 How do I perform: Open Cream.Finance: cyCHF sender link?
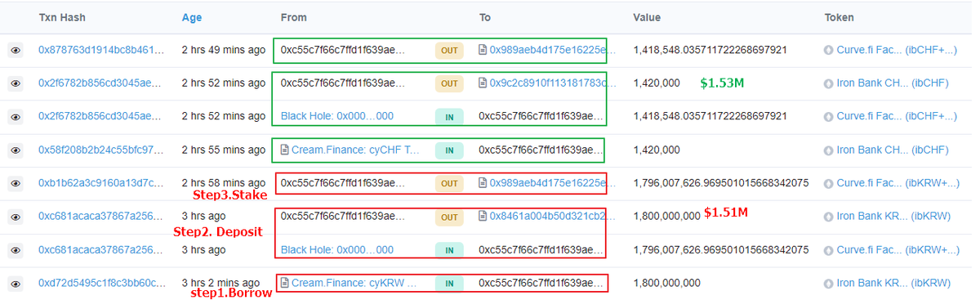[354, 150]
